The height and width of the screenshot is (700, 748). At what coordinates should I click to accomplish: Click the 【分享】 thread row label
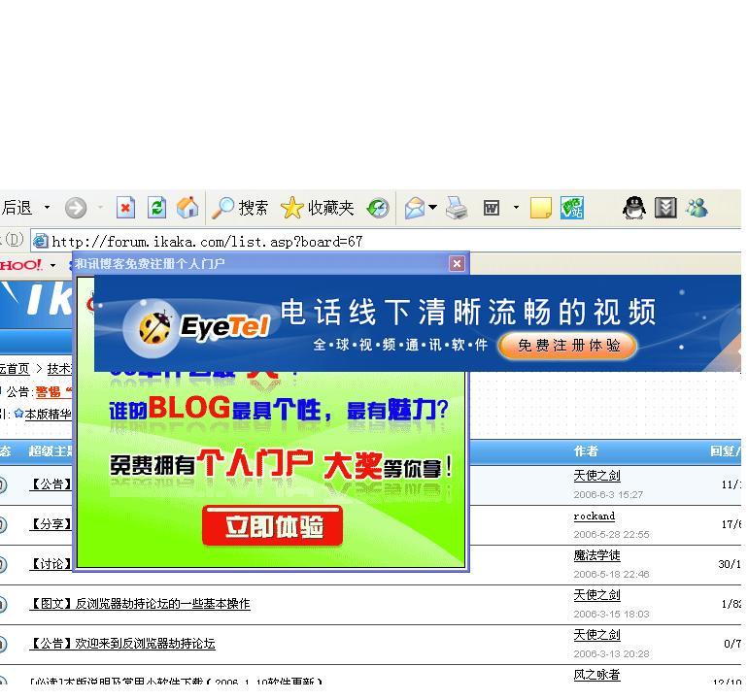[x=51, y=524]
